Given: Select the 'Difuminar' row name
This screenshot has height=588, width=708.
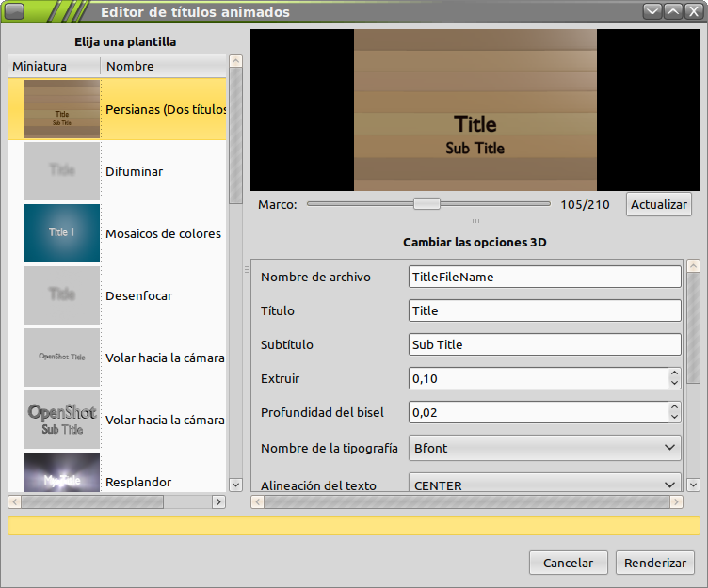Looking at the screenshot, I should point(134,171).
